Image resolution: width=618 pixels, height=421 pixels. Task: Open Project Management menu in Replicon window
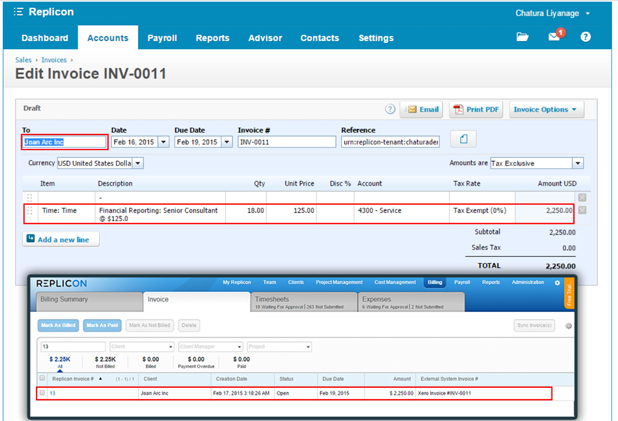click(x=339, y=282)
